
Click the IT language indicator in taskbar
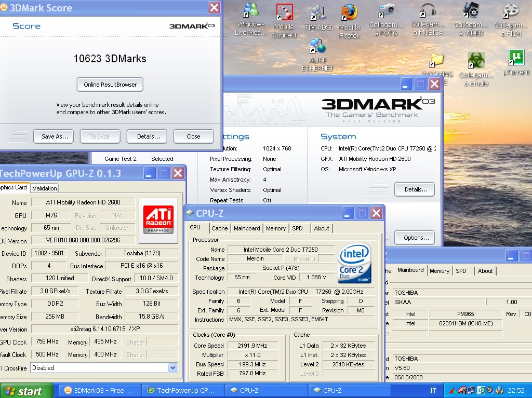coord(433,391)
